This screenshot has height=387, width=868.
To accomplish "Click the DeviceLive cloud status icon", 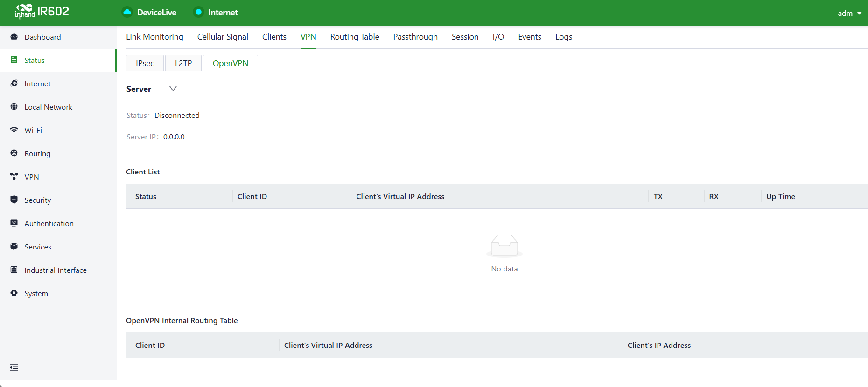I will tap(127, 12).
